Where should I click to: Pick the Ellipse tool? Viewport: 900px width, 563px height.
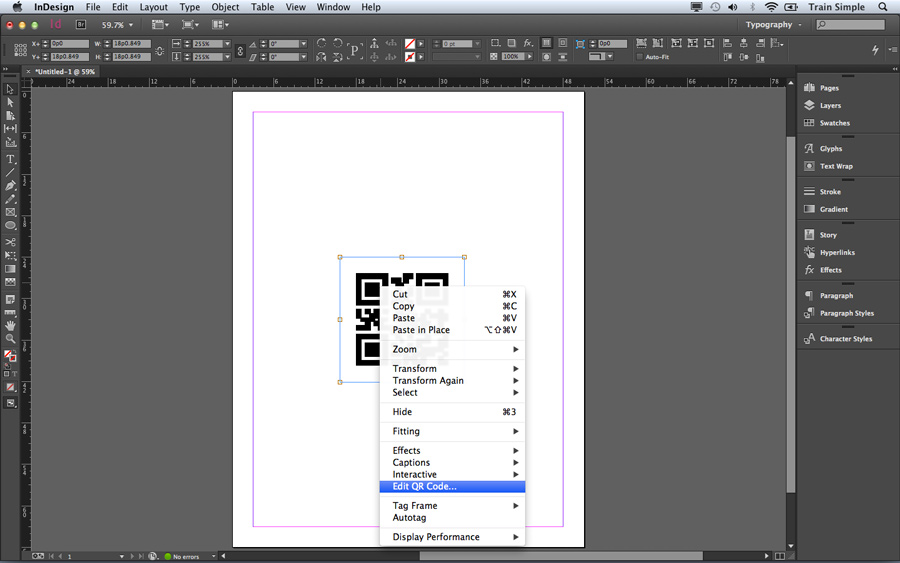(10, 226)
